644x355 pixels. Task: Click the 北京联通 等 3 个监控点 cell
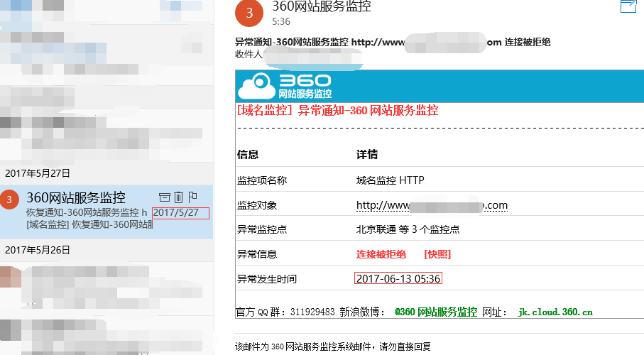pyautogui.click(x=408, y=229)
